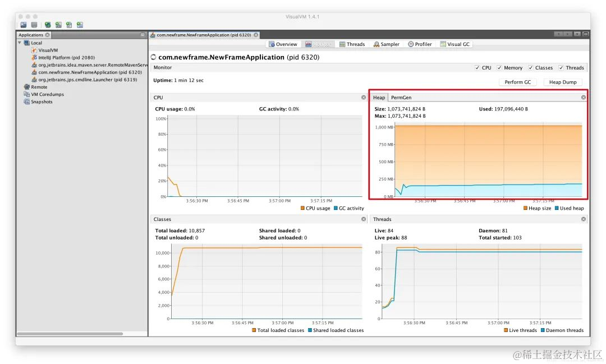Uncheck the Classes checkbox

point(531,68)
